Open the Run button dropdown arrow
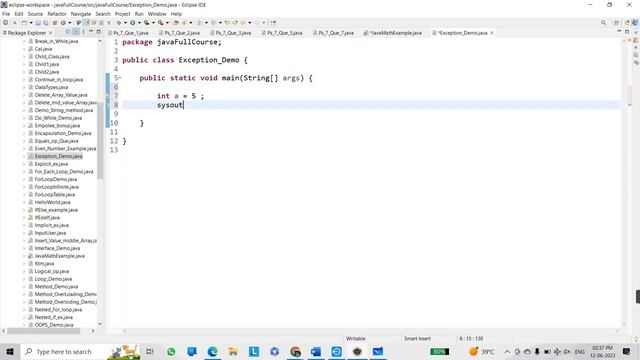 (139, 23)
